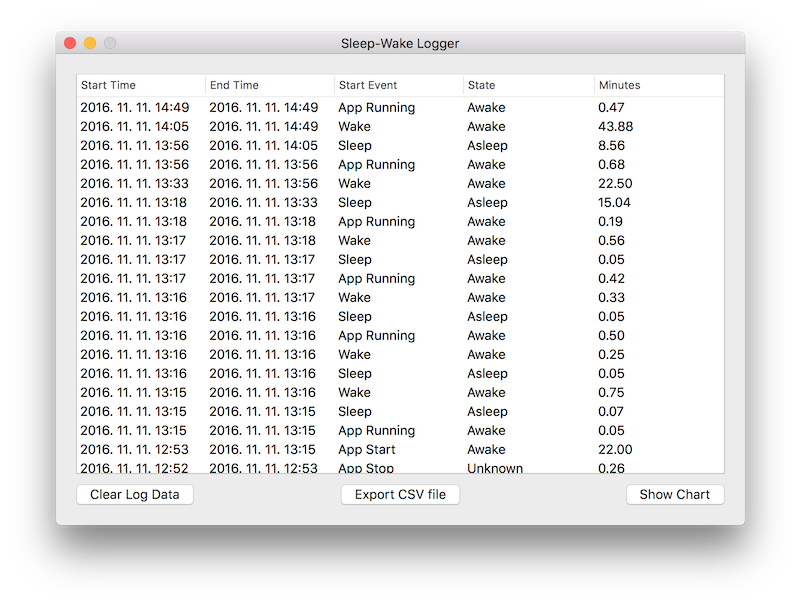Sort by the Start Event column header
The width and height of the screenshot is (801, 605).
click(399, 85)
